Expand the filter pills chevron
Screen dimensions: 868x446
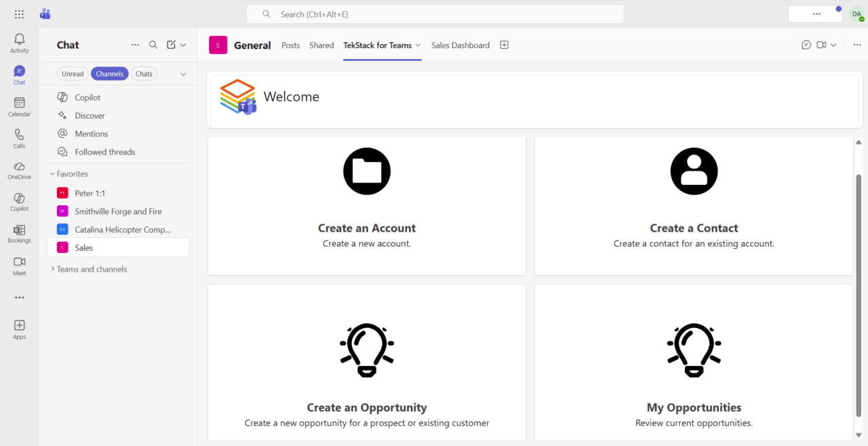[x=182, y=74]
